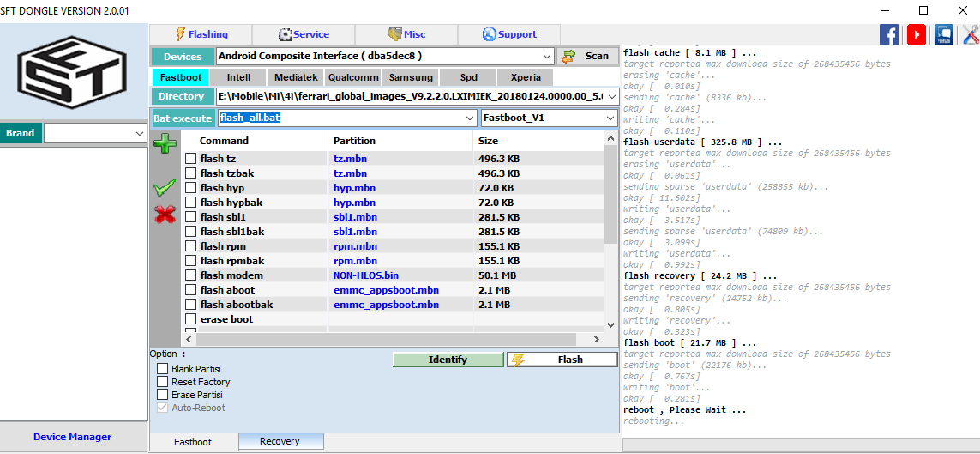The image size is (980, 454).
Task: Click the Identify button
Action: (448, 360)
